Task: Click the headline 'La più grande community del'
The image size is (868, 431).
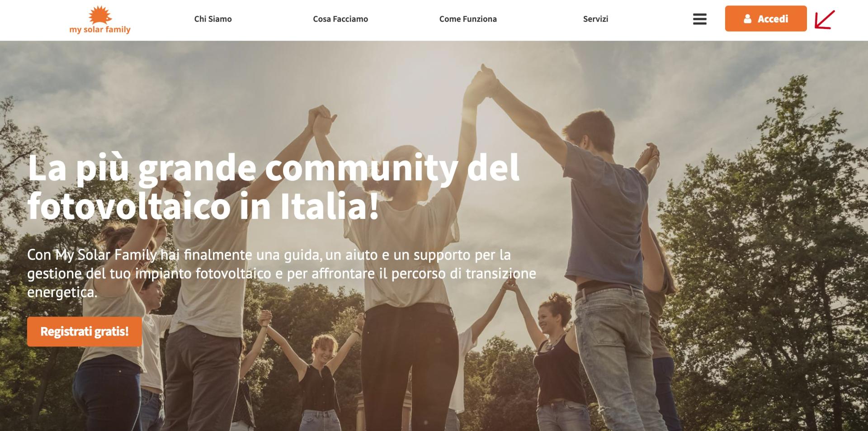Action: tap(274, 168)
